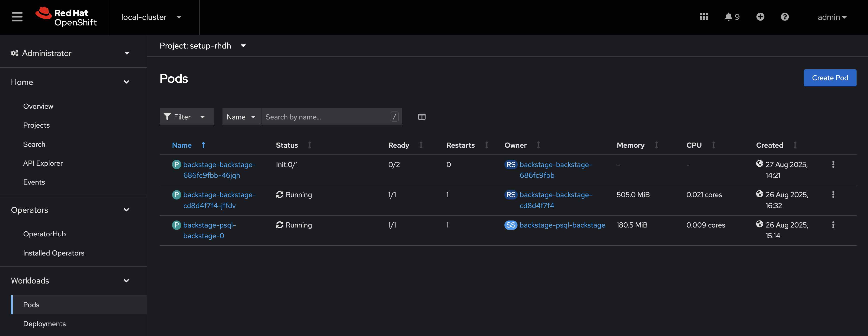
Task: Open the backstage-psql-backstage StatefulSet owner link
Action: [562, 225]
